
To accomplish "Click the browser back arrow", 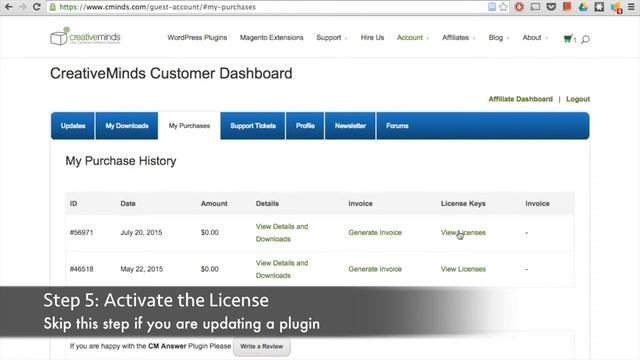I will point(9,7).
